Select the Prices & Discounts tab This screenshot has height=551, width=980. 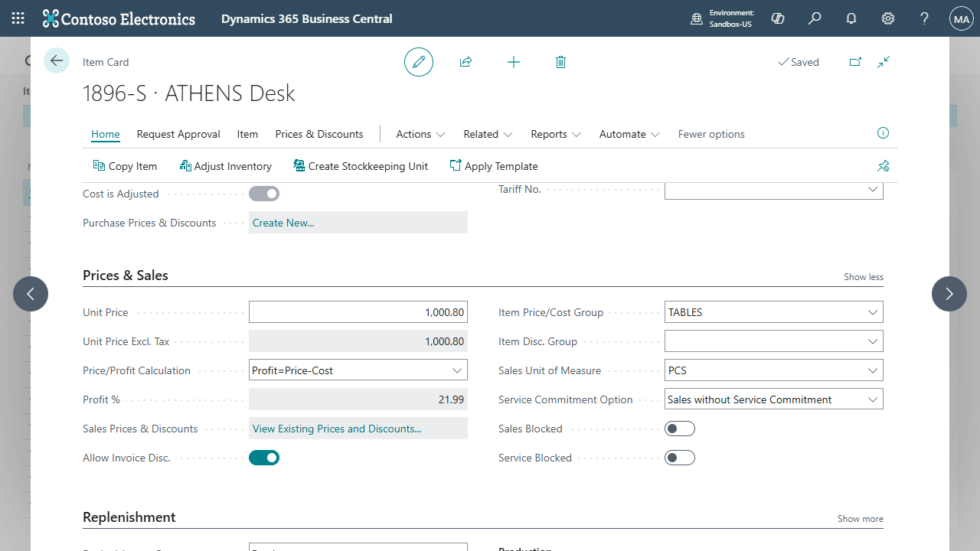(x=319, y=134)
